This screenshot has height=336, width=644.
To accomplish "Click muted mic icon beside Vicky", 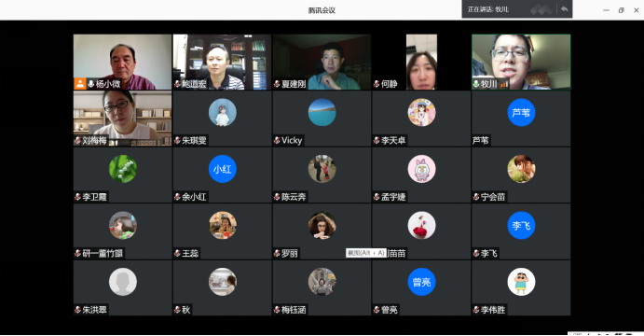I will coord(277,140).
